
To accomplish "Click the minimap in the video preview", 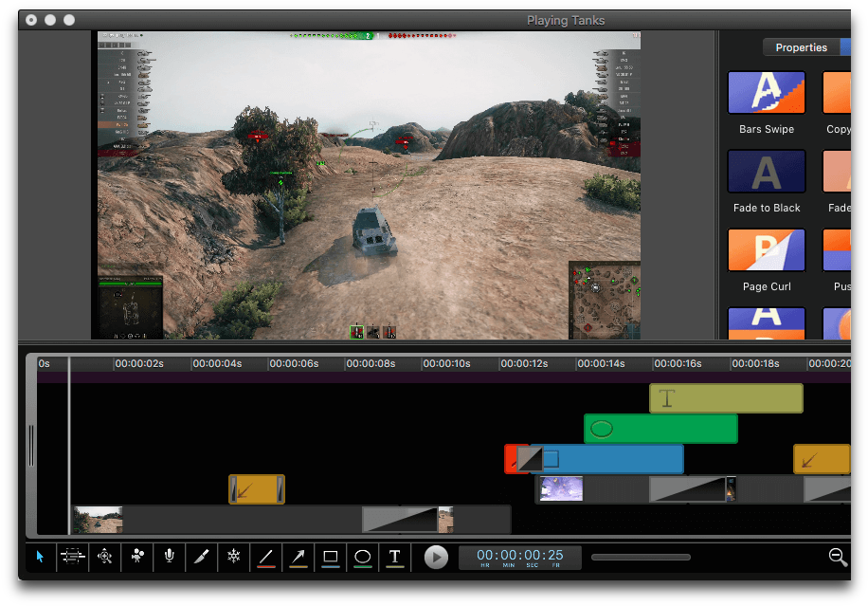I will coord(605,300).
